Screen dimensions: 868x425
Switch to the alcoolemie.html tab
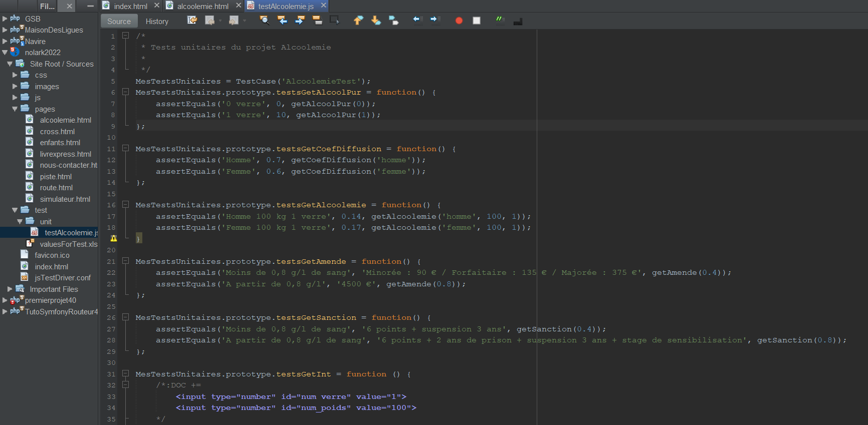tap(202, 6)
